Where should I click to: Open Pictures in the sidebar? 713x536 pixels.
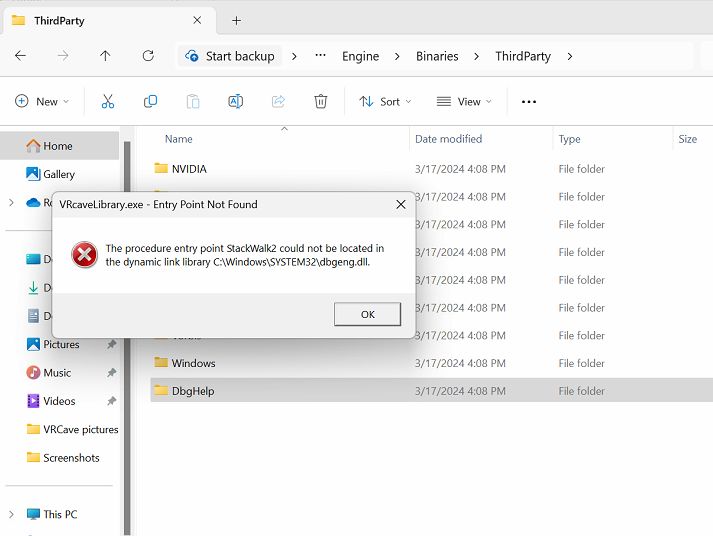tap(61, 344)
